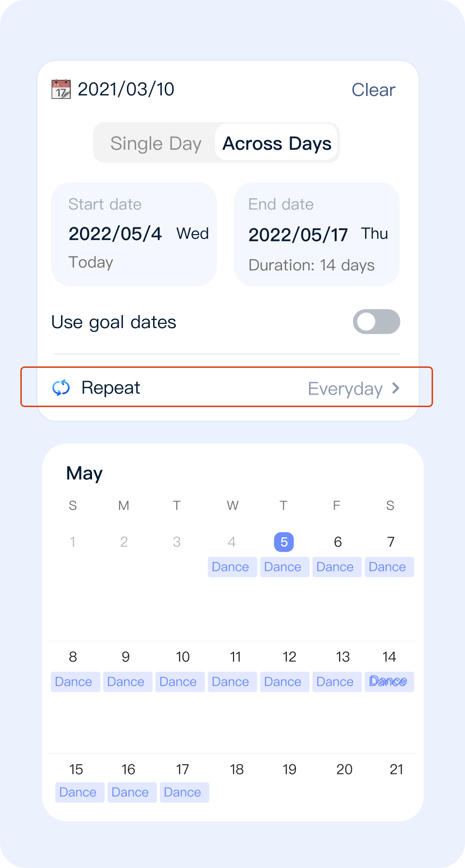Select the highlighted day 5 in May
This screenshot has width=465, height=868.
[x=284, y=542]
